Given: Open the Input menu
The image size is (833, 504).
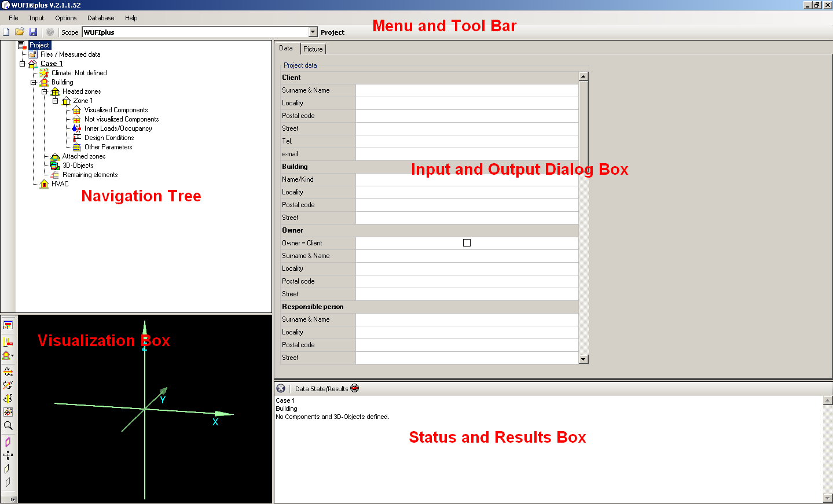Looking at the screenshot, I should click(36, 18).
